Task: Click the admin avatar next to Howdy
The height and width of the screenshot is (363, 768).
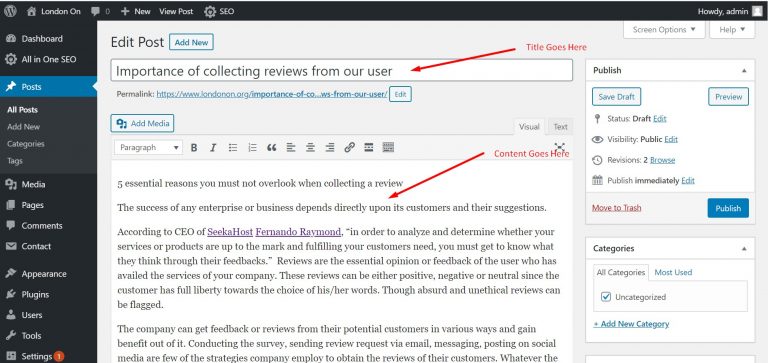Action: (x=757, y=12)
